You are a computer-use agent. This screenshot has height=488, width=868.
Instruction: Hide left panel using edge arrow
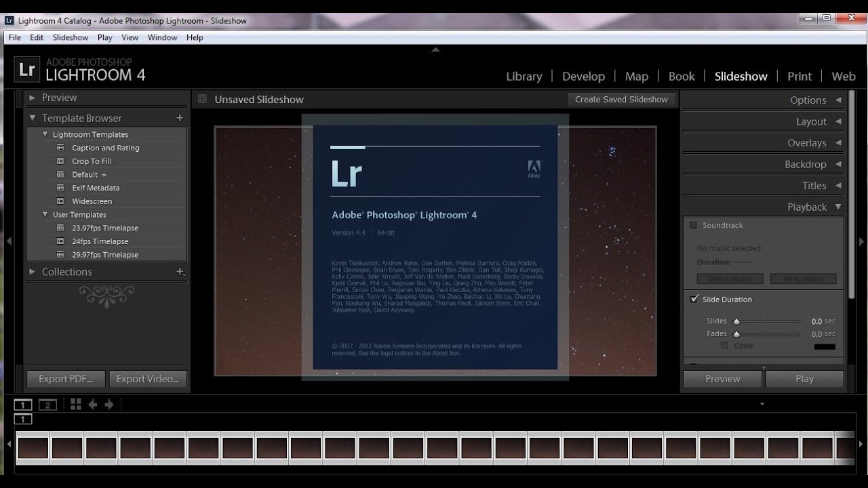tap(9, 241)
